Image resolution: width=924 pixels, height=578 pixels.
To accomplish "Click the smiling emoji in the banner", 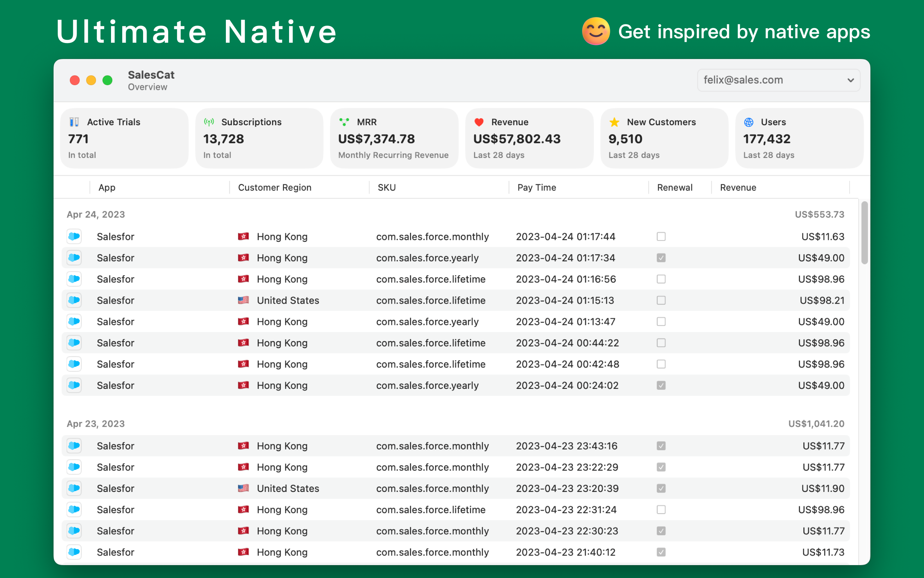I will pos(596,31).
